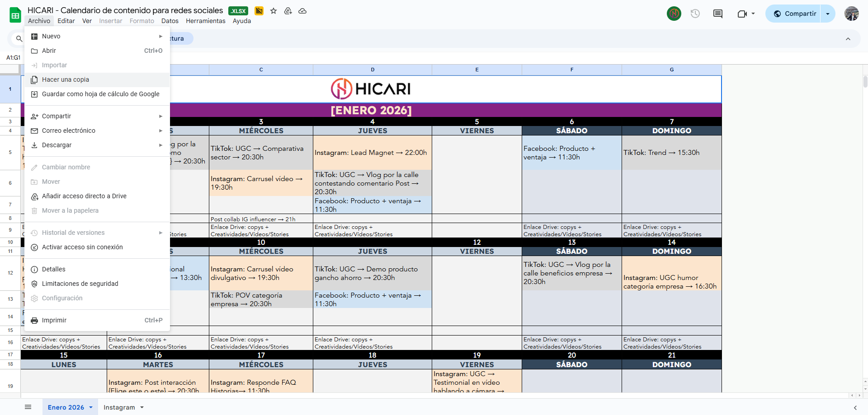Collapse the toolbar with the chevron button
Screen dimensions: 868x415
(848, 39)
